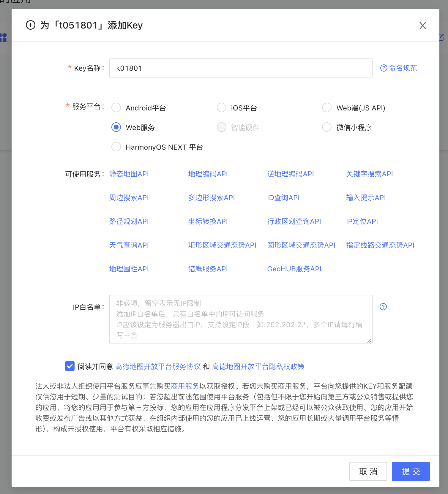
Task: Click the help icon beside IP白名单 field
Action: tap(383, 307)
